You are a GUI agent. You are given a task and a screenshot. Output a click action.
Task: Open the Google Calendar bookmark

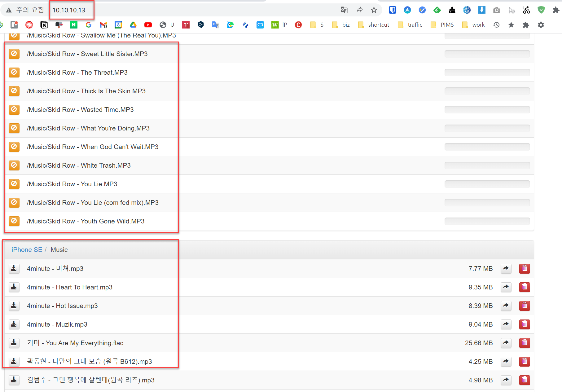(x=118, y=25)
